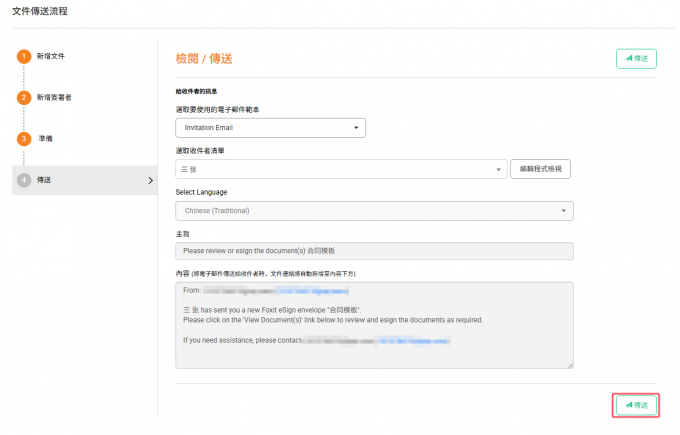Click the bottom 傳送 send button
This screenshot has height=435, width=680.
(636, 405)
